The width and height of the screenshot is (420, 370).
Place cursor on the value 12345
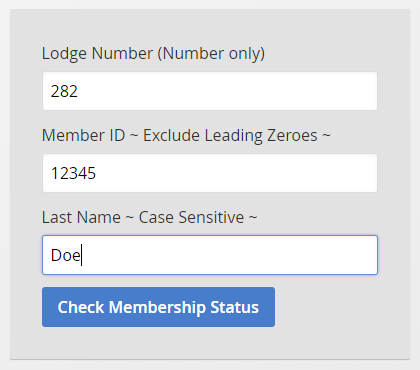point(73,173)
